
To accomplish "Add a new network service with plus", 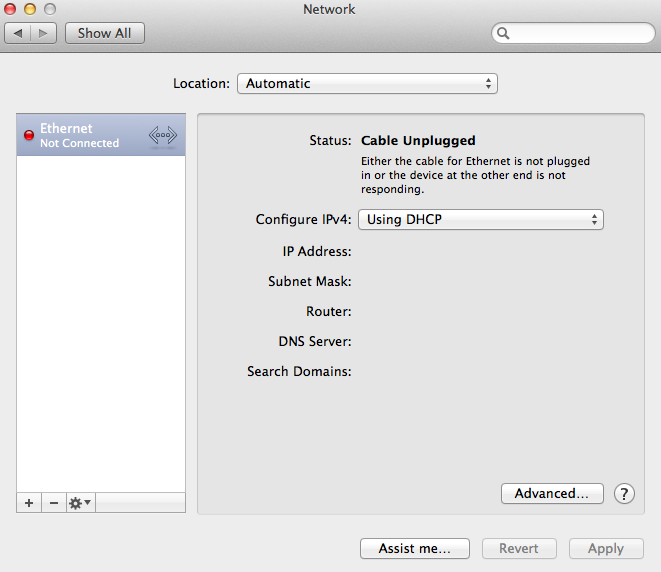I will click(x=28, y=502).
